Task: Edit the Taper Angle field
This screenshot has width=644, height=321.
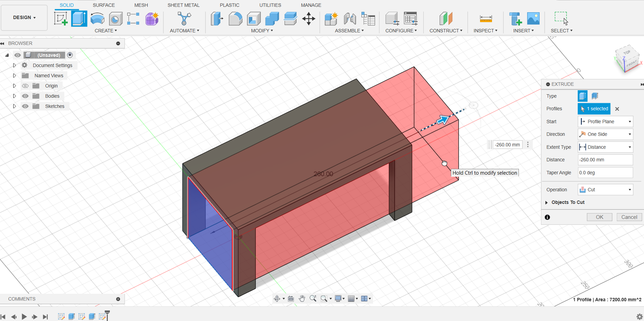Action: (x=605, y=173)
